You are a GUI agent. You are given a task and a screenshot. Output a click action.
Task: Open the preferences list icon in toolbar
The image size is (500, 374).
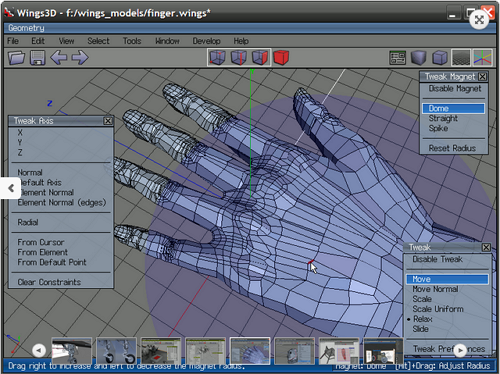[x=397, y=58]
